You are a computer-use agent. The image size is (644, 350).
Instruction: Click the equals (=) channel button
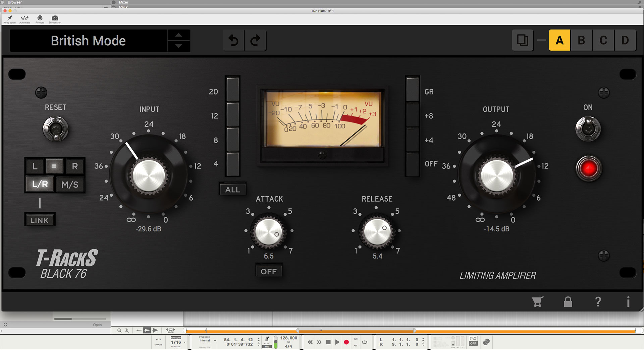[54, 166]
